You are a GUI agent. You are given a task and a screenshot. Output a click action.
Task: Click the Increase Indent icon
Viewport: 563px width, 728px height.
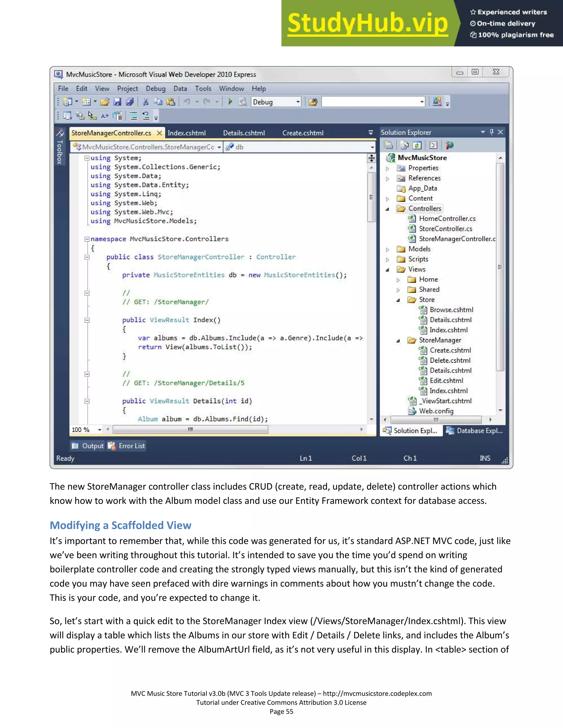(117, 116)
